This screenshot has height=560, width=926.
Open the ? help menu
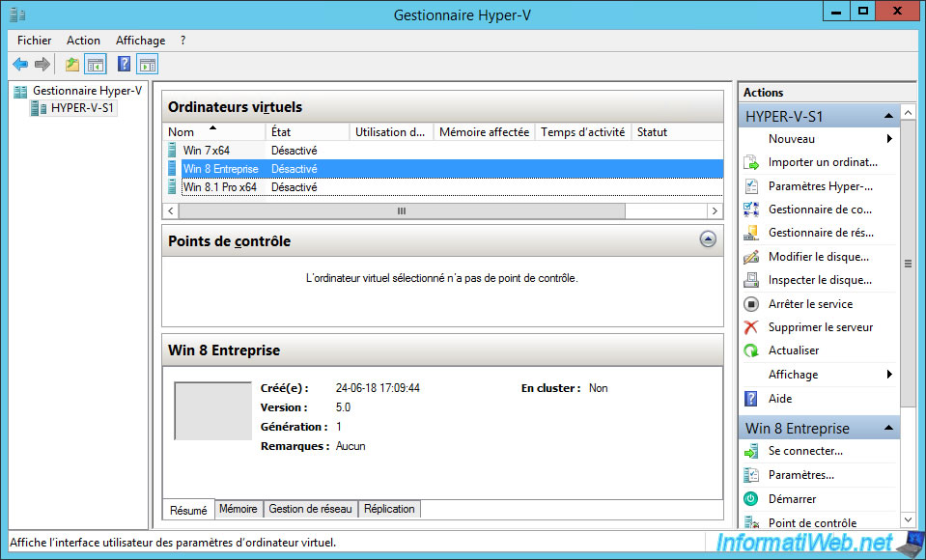pos(183,41)
